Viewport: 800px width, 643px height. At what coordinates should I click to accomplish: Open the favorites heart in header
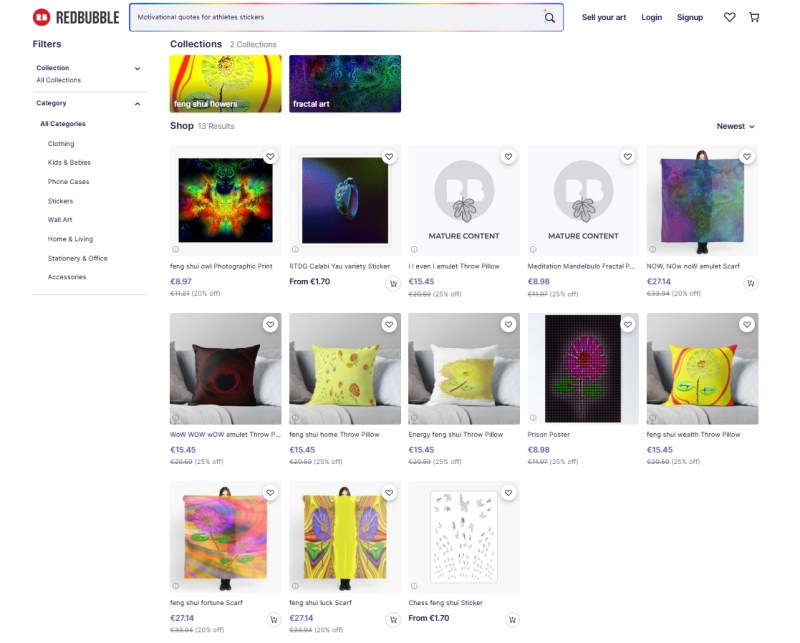[x=729, y=17]
